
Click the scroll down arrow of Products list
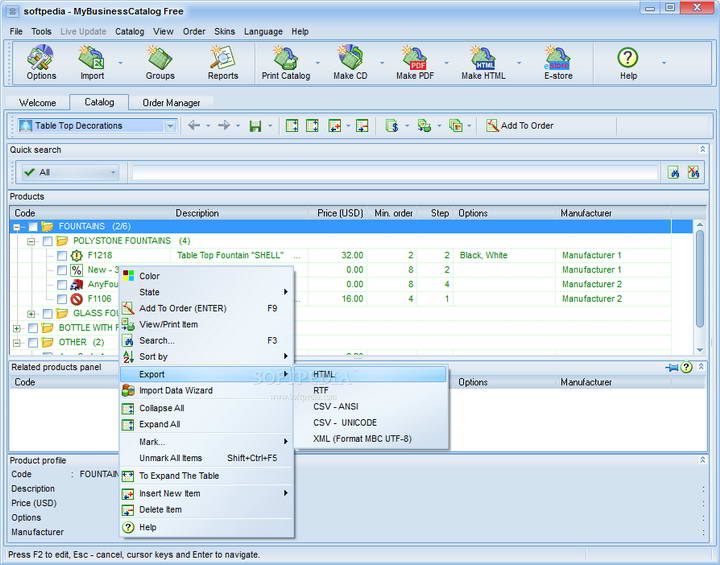point(700,350)
